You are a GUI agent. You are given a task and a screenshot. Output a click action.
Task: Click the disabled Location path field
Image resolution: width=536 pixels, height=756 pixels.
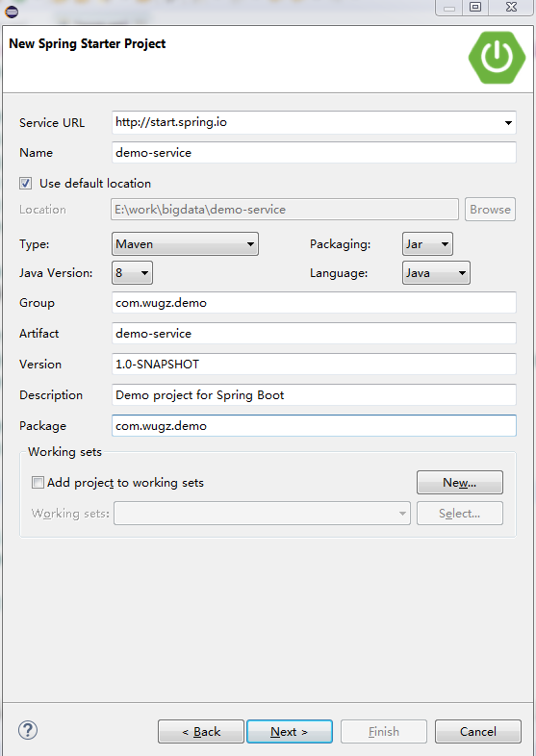(285, 210)
